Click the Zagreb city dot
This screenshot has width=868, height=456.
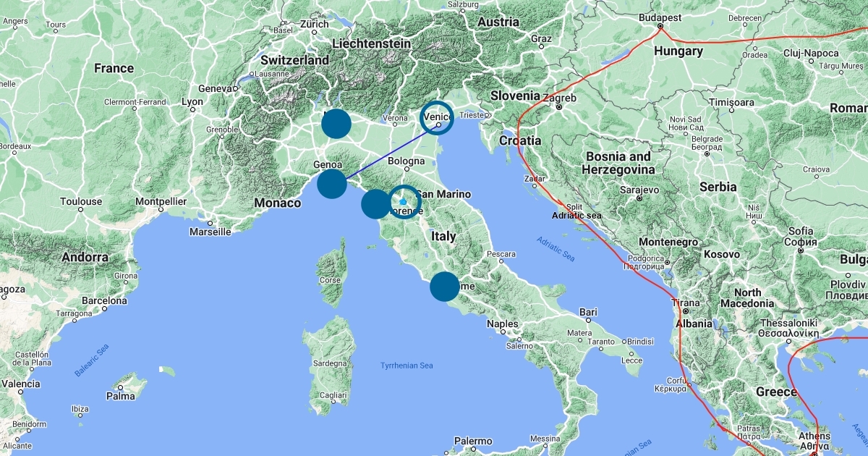tap(559, 107)
